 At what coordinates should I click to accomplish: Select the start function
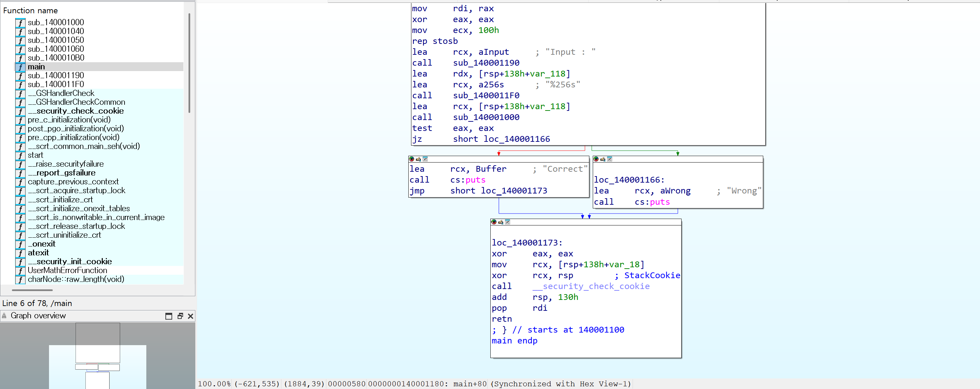(x=35, y=155)
